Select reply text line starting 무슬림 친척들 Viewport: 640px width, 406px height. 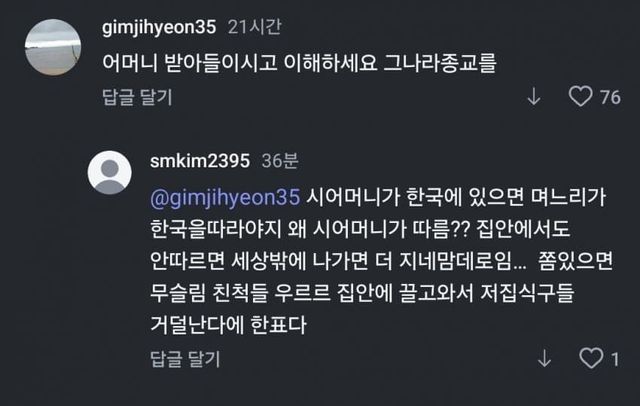tap(362, 293)
